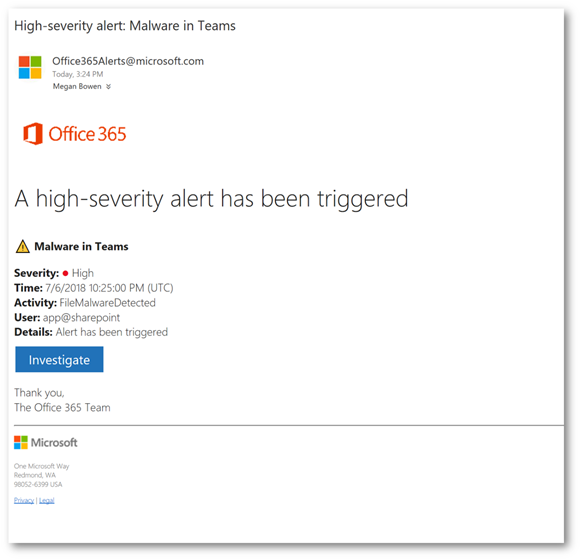Click the app@sharepoint user value
This screenshot has height=560, width=581.
point(81,318)
